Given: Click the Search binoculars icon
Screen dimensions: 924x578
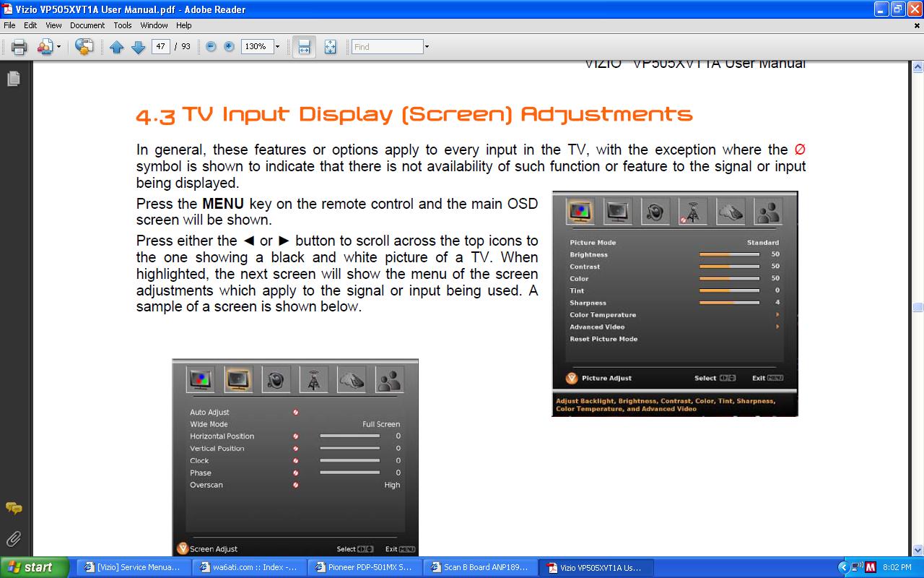Looking at the screenshot, I should [84, 47].
